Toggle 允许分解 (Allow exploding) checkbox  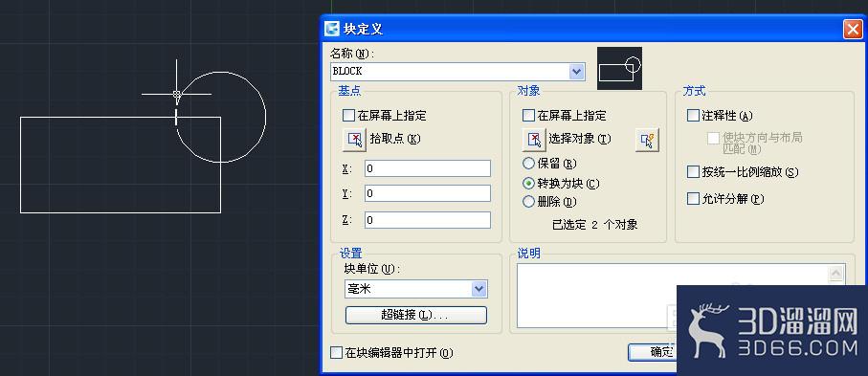point(693,198)
